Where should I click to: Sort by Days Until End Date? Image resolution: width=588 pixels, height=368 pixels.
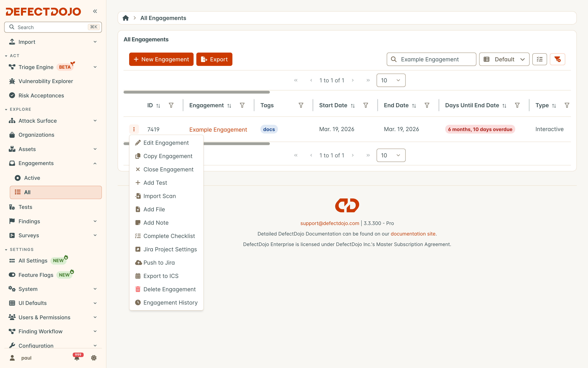(x=504, y=106)
